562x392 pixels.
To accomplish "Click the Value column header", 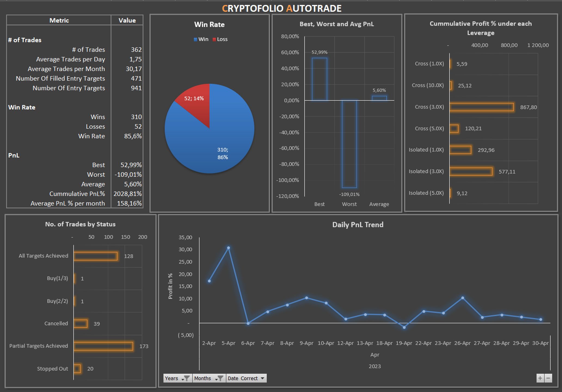I will tap(127, 20).
